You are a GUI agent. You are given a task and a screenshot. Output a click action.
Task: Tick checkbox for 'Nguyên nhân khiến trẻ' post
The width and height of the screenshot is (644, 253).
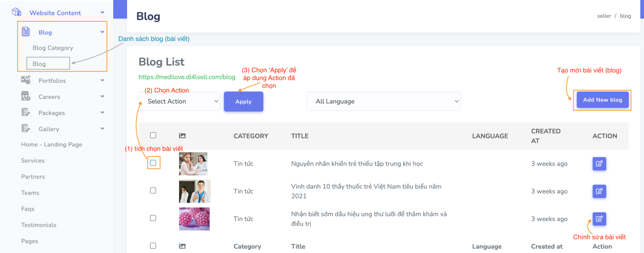(153, 163)
